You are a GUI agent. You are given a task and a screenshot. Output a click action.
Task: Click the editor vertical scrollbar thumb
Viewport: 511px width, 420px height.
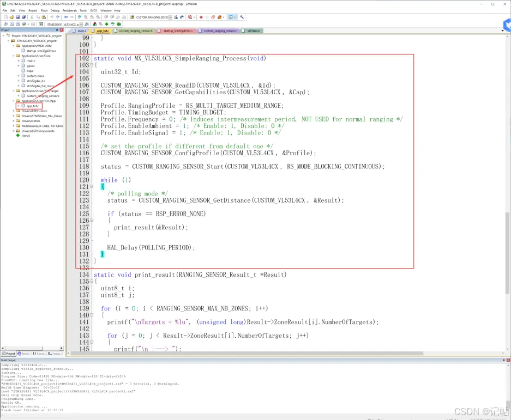point(507,252)
